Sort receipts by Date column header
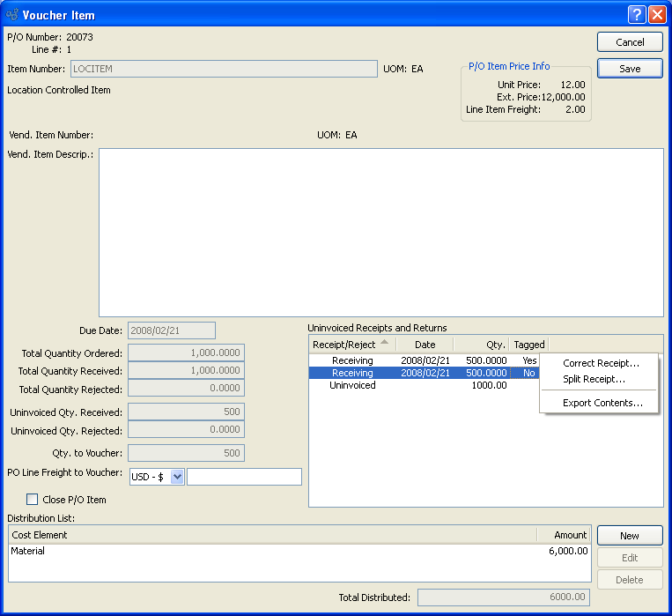The height and width of the screenshot is (616, 672). (425, 345)
